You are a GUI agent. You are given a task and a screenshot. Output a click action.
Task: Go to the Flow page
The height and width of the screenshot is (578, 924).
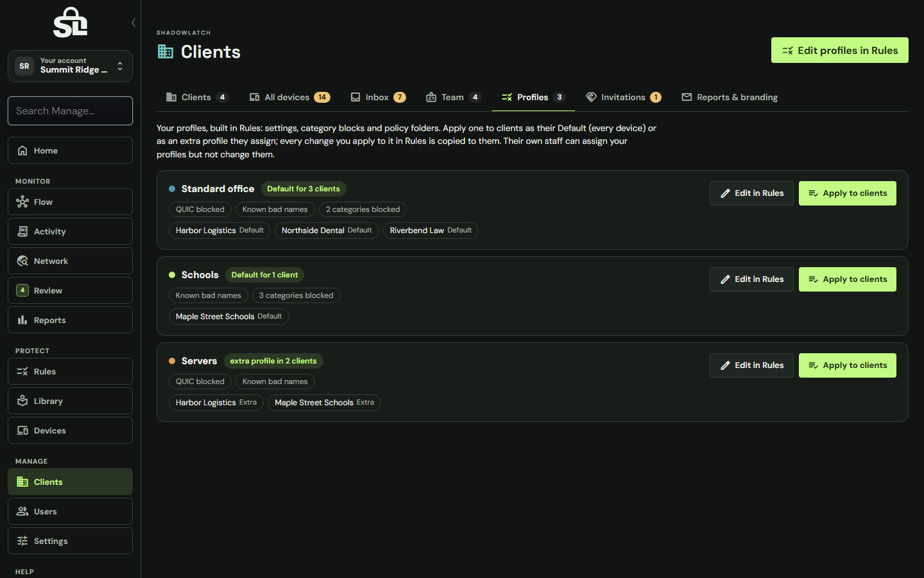point(70,202)
